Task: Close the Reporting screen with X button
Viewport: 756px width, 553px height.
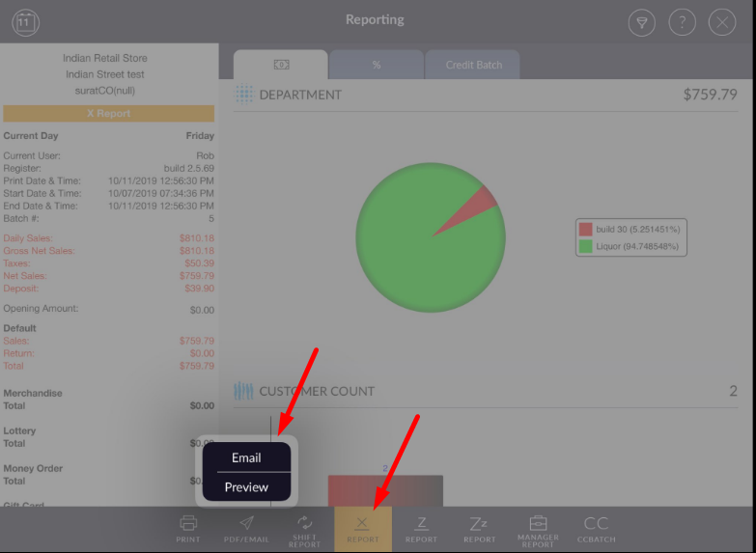Action: pos(721,23)
